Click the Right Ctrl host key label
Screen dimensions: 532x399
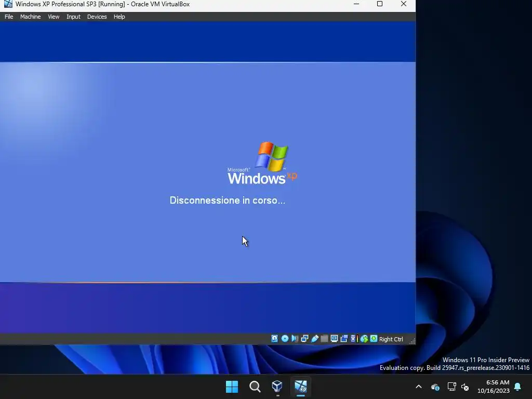click(391, 339)
